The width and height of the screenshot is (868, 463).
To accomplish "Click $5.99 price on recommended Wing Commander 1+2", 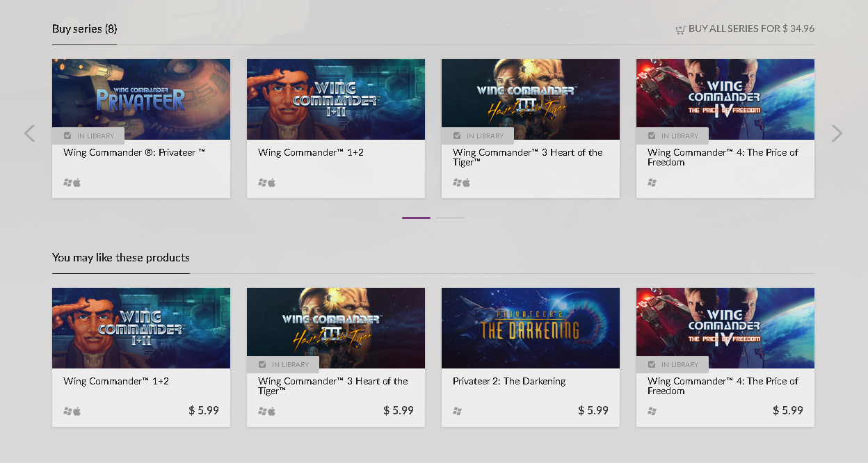I will tap(203, 410).
